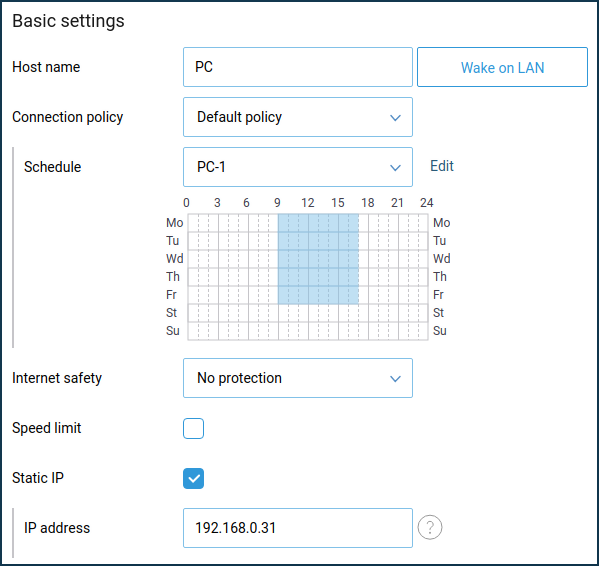Click the Sunday row in schedule grid

pyautogui.click(x=308, y=331)
